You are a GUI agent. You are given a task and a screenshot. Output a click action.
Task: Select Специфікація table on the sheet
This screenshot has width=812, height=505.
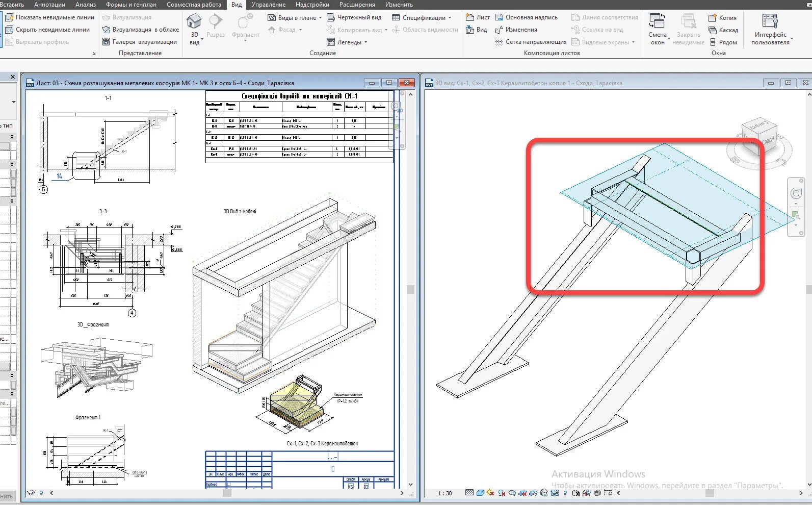pos(300,127)
